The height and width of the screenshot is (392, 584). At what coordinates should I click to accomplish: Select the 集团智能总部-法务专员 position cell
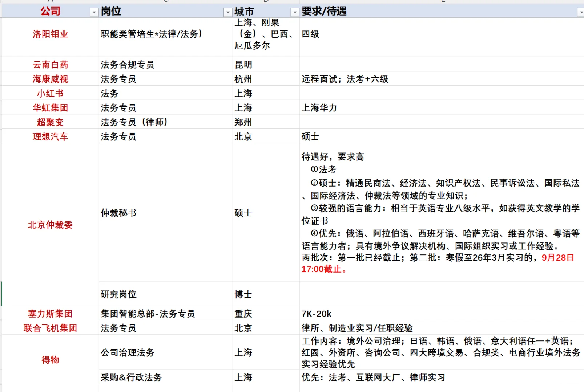pos(166,313)
